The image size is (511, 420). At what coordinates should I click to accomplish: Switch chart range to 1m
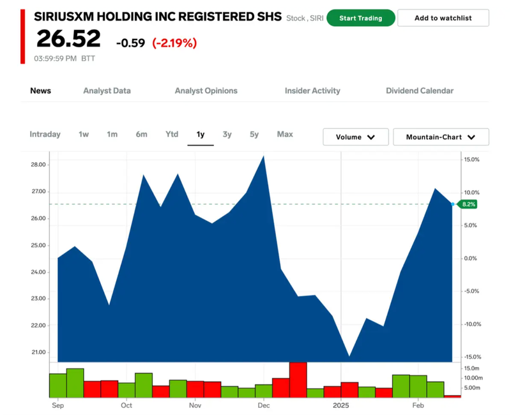coord(112,134)
